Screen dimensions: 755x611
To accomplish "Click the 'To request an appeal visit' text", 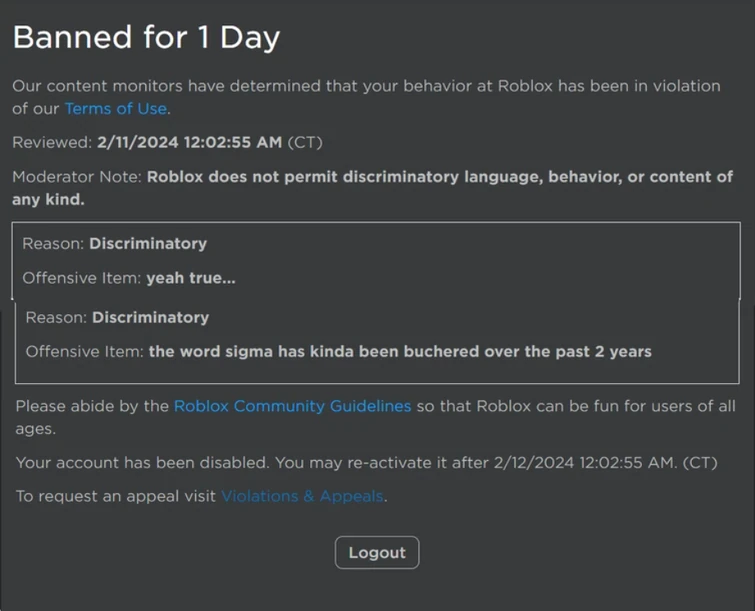I will click(x=116, y=496).
